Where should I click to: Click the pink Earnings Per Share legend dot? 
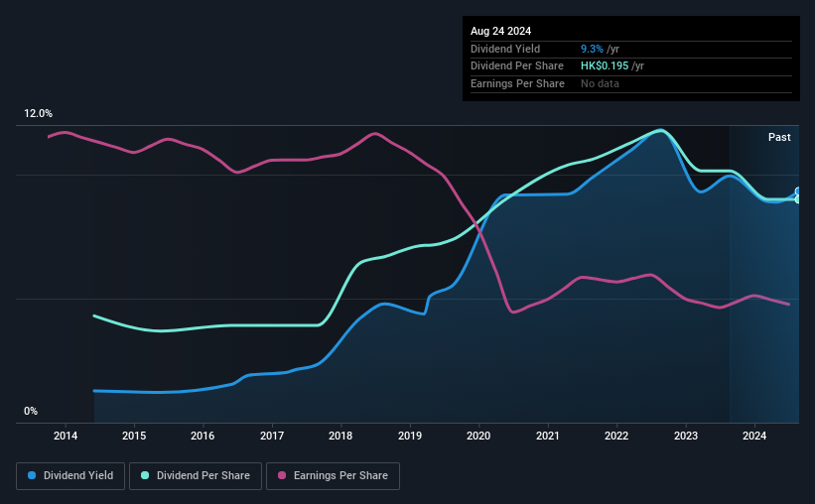(x=282, y=475)
